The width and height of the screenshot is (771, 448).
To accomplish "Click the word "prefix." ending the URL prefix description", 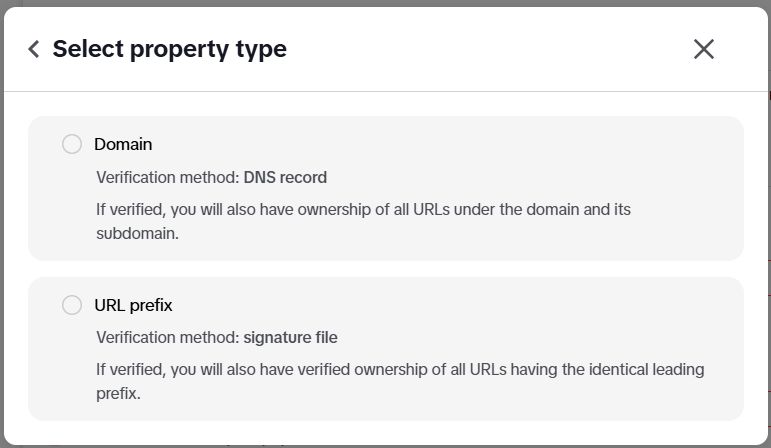I will click(x=118, y=393).
